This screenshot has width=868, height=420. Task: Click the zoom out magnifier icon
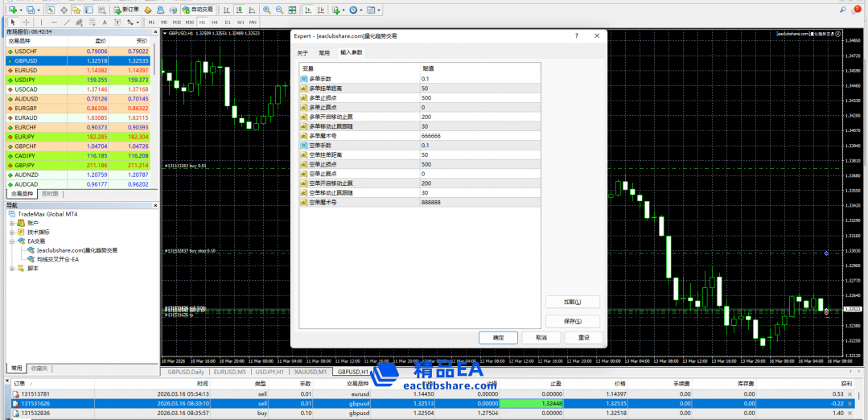pyautogui.click(x=279, y=10)
